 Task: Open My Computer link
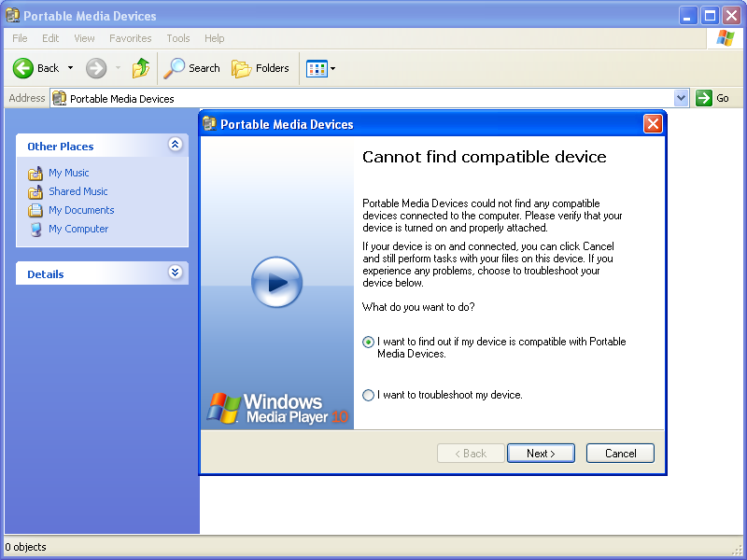pos(78,229)
